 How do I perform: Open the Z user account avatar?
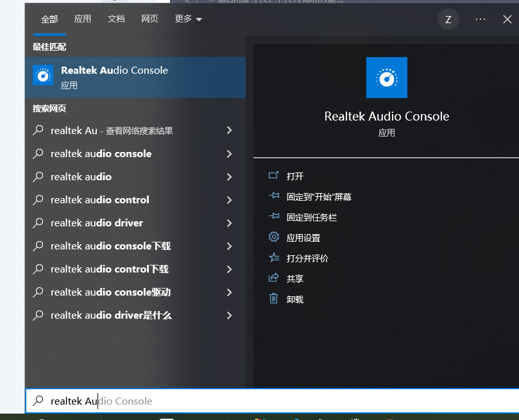(x=448, y=19)
